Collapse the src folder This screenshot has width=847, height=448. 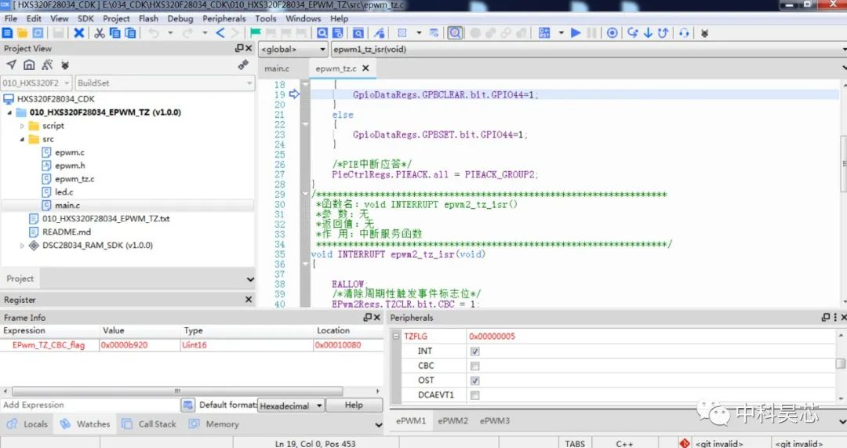pyautogui.click(x=22, y=139)
